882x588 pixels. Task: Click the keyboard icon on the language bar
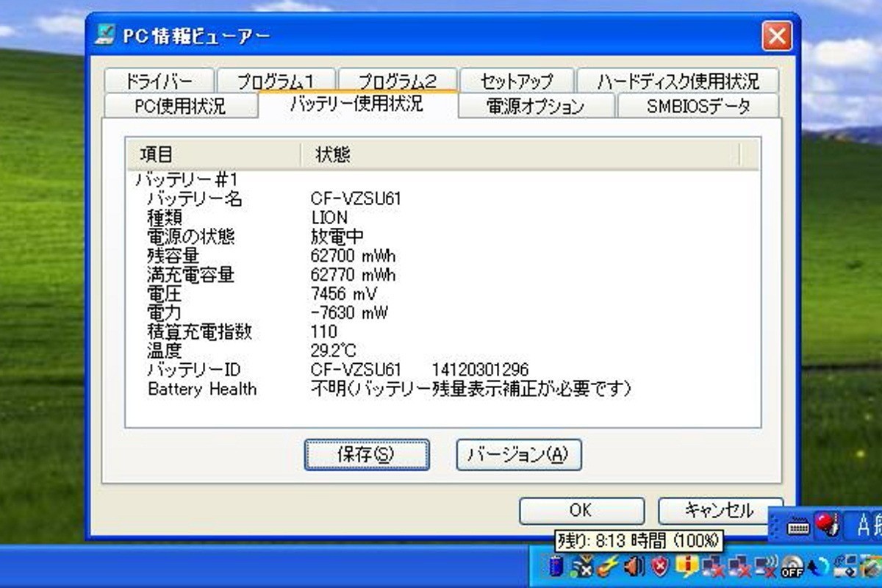click(x=799, y=526)
